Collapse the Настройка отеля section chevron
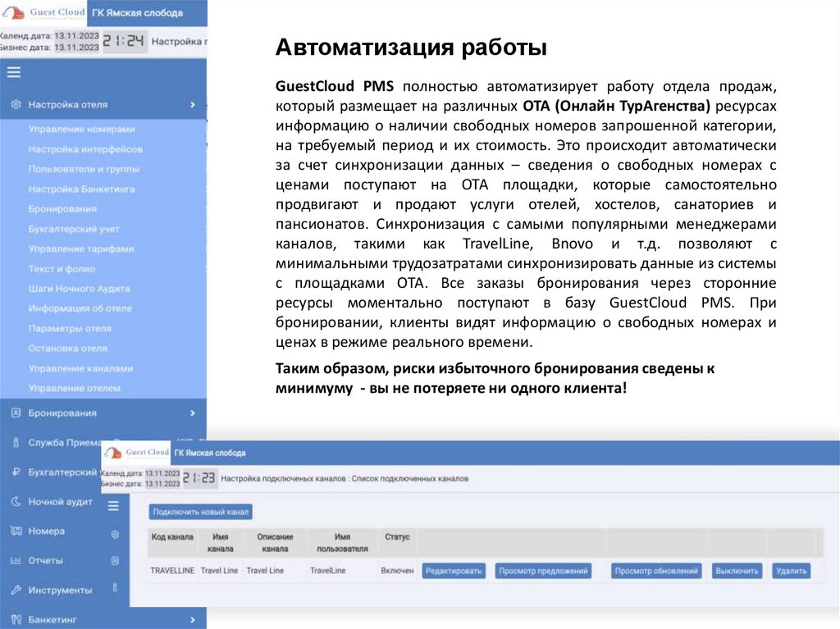The height and width of the screenshot is (629, 840). pos(193,105)
